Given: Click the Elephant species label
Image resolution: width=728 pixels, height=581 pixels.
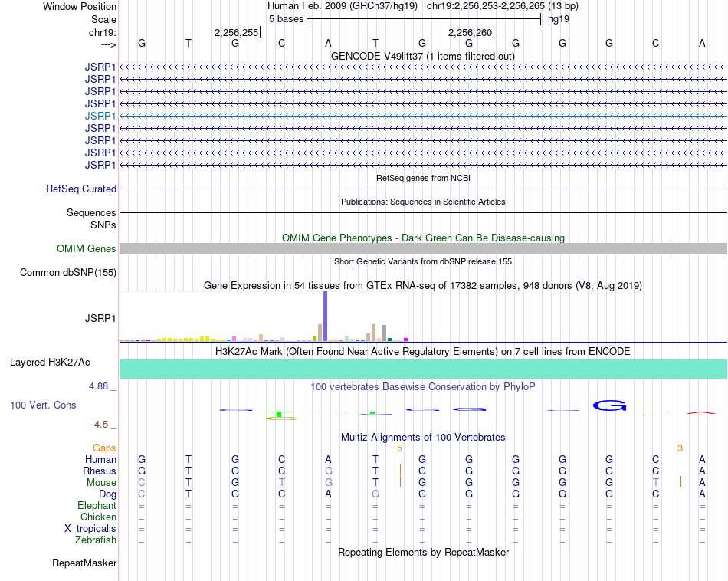Looking at the screenshot, I should coord(97,505).
